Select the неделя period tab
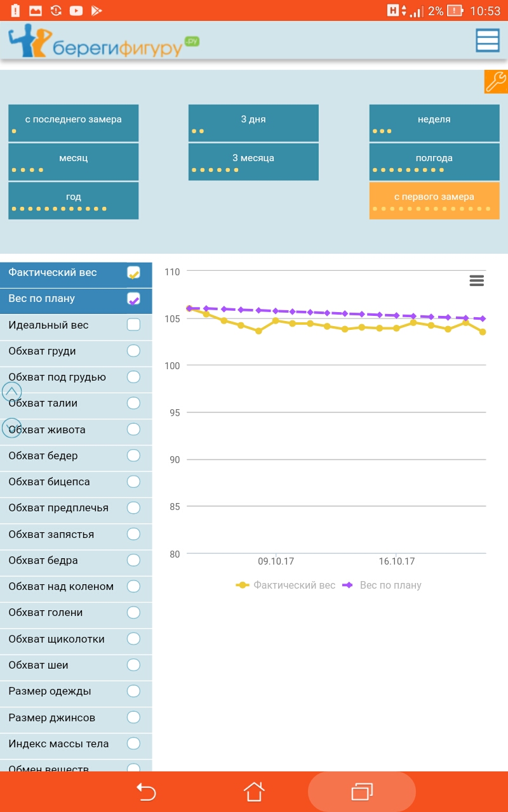This screenshot has height=812, width=508. click(434, 123)
